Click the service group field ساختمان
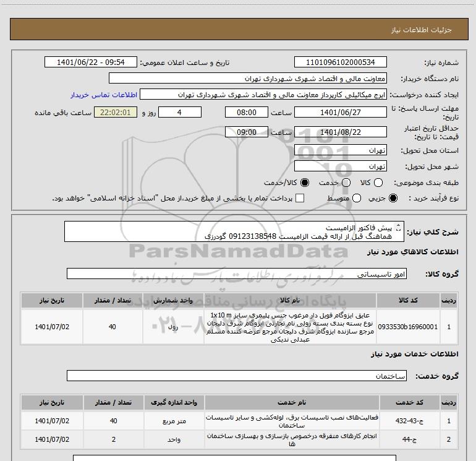The image size is (476, 461). click(x=237, y=376)
